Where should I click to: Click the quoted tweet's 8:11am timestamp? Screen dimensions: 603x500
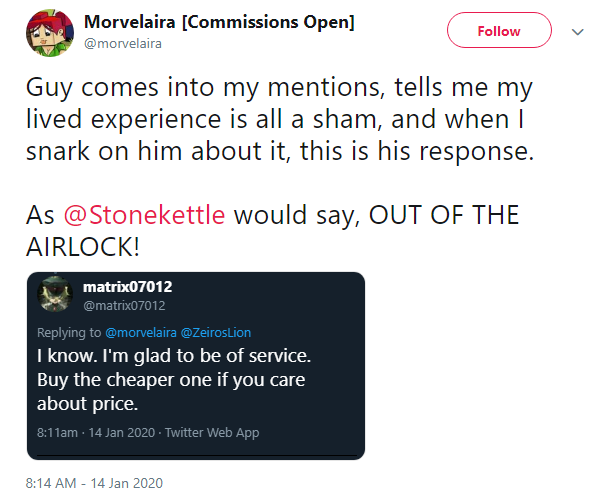(58, 432)
